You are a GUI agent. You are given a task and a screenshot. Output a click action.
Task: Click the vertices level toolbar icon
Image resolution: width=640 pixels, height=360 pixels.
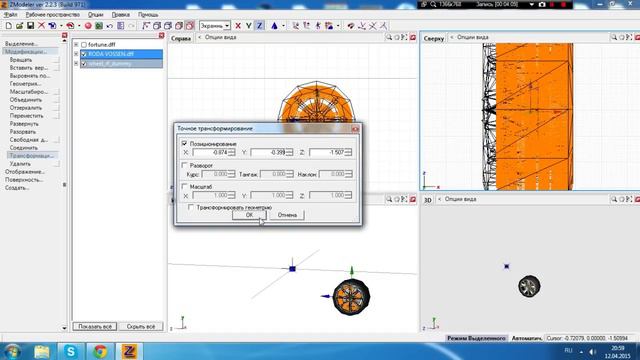pyautogui.click(x=147, y=26)
